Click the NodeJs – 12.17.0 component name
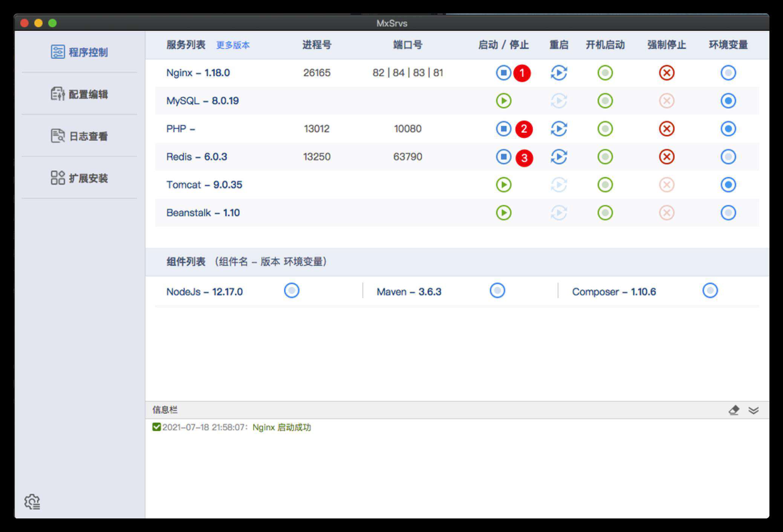Viewport: 783px width, 532px height. pos(205,292)
